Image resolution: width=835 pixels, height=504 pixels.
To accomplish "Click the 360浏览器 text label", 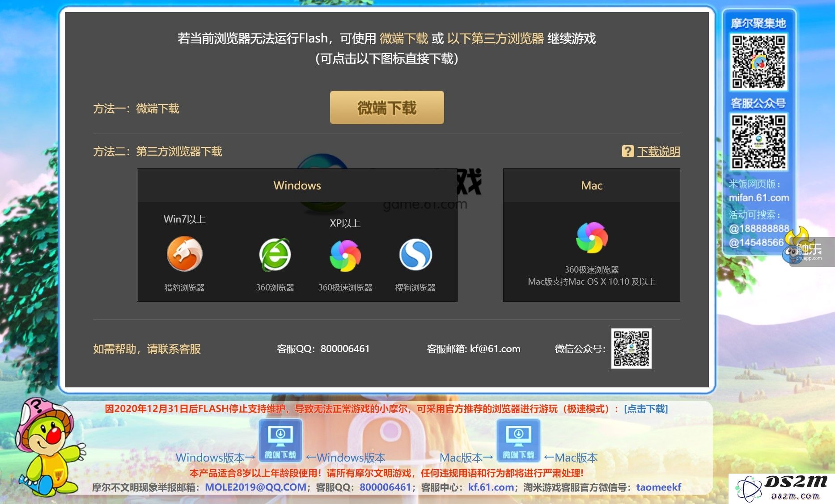I will coord(275,288).
